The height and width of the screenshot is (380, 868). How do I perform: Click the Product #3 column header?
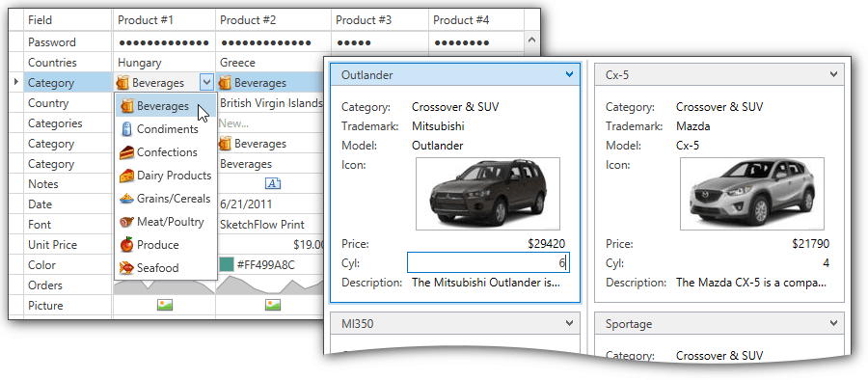(380, 20)
